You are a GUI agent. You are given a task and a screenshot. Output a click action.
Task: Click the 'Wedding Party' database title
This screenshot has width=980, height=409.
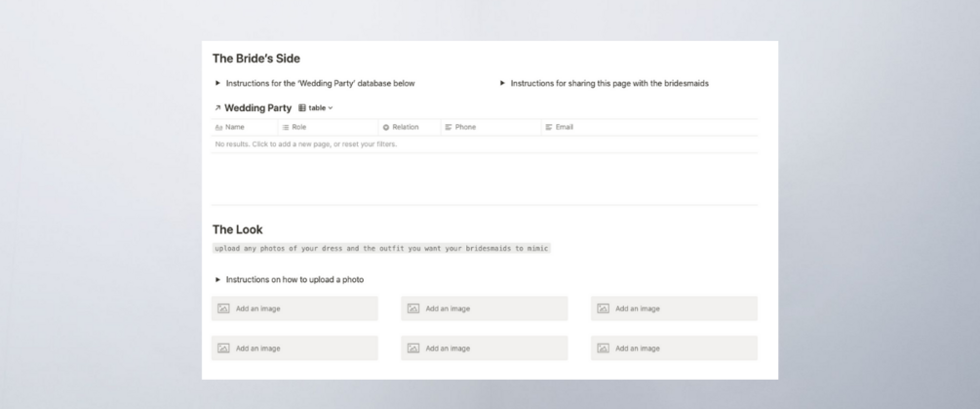pyautogui.click(x=257, y=108)
